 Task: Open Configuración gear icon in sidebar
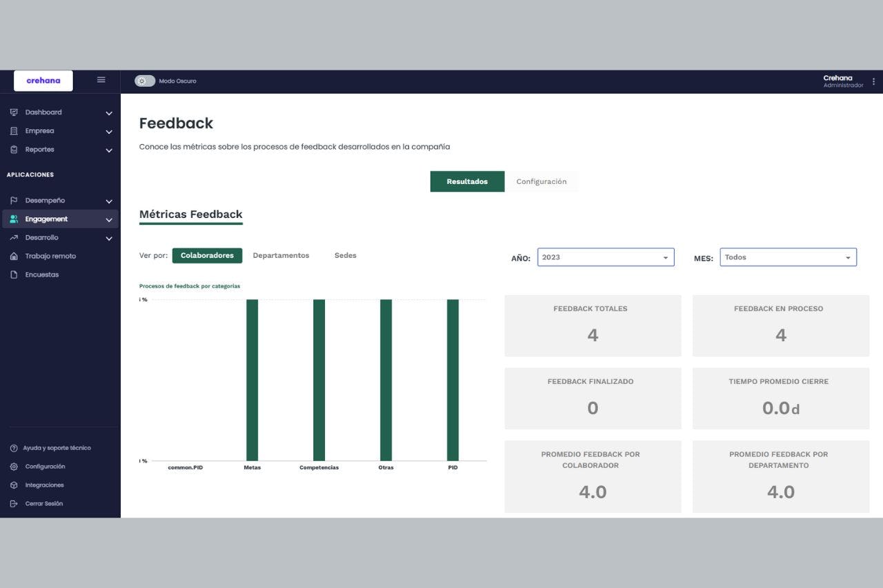14,467
